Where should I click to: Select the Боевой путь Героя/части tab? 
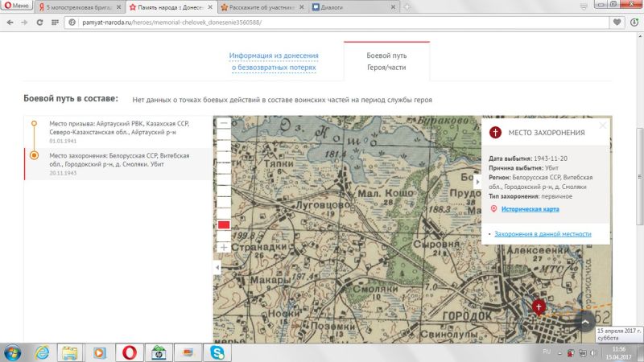tap(386, 61)
